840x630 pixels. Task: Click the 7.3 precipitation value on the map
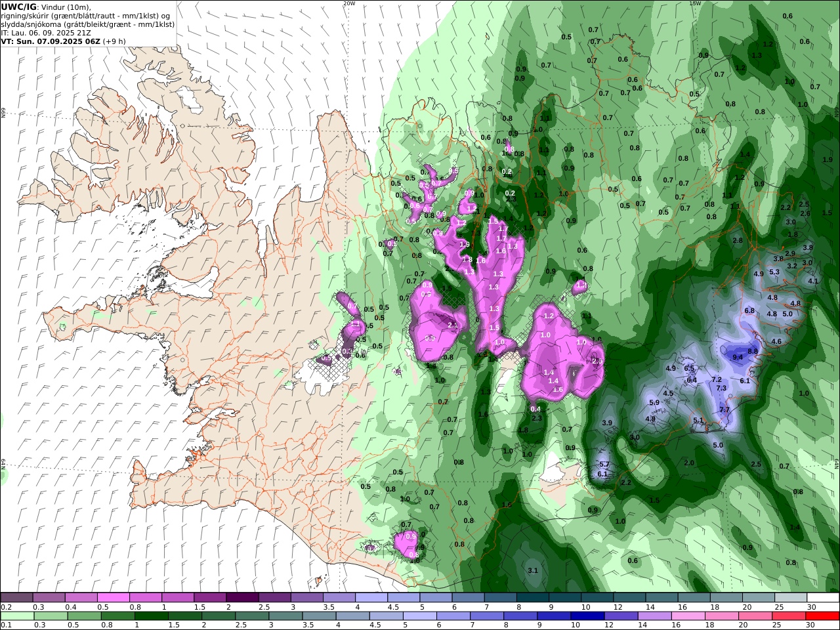point(721,388)
